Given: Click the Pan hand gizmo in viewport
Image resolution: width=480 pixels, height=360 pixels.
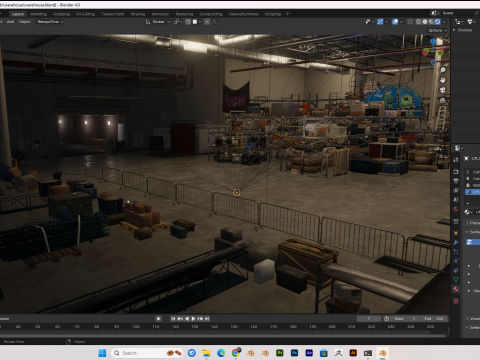Looking at the screenshot, I should tap(443, 80).
